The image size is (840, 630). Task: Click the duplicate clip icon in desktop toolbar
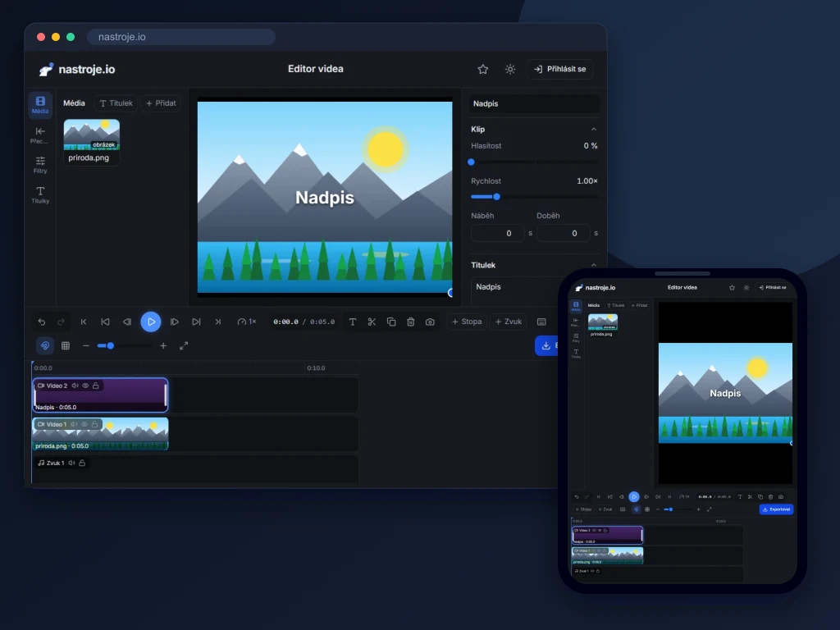coord(391,322)
